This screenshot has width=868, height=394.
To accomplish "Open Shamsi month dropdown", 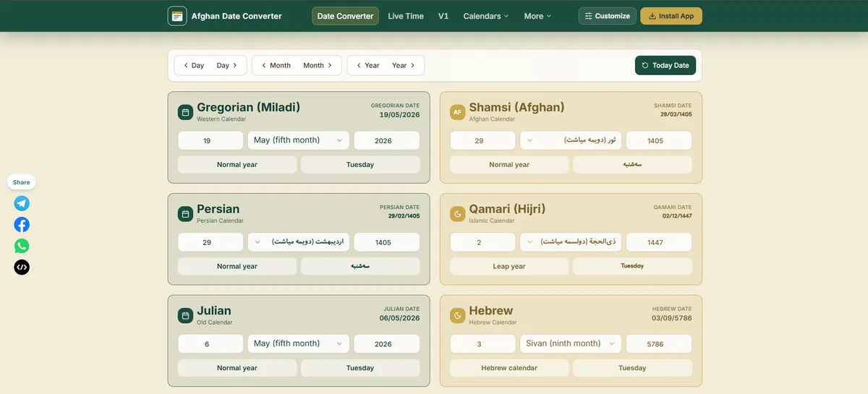I will (x=571, y=140).
